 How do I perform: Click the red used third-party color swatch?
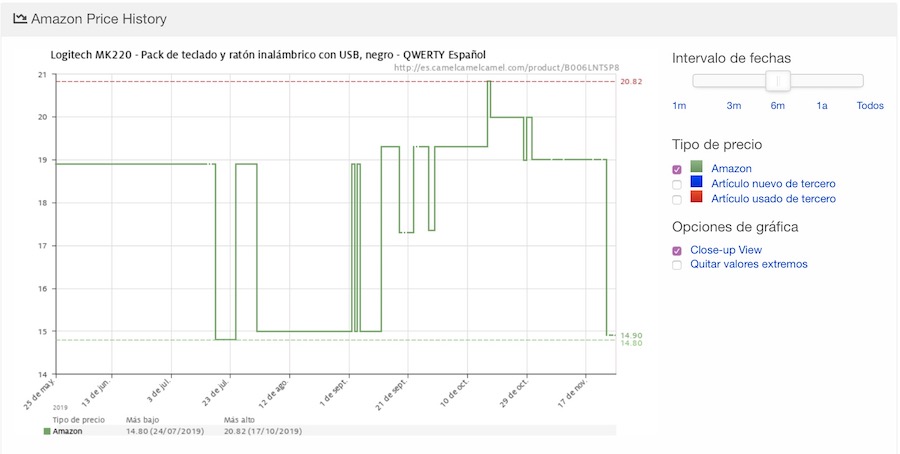click(x=697, y=199)
